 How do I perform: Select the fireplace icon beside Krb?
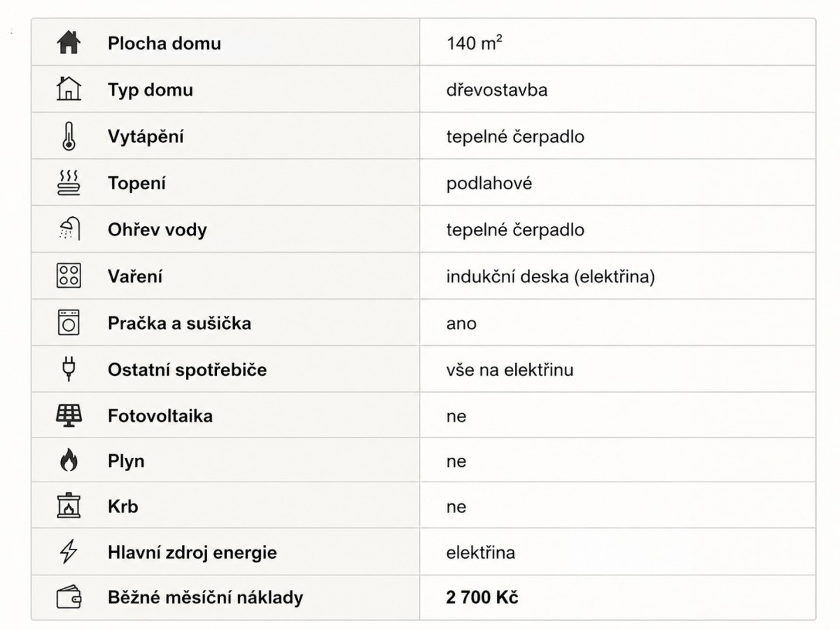click(69, 506)
